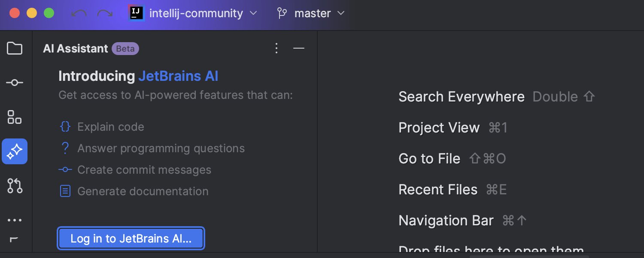
Task: Click the Undo arrow in the toolbar
Action: [x=79, y=13]
